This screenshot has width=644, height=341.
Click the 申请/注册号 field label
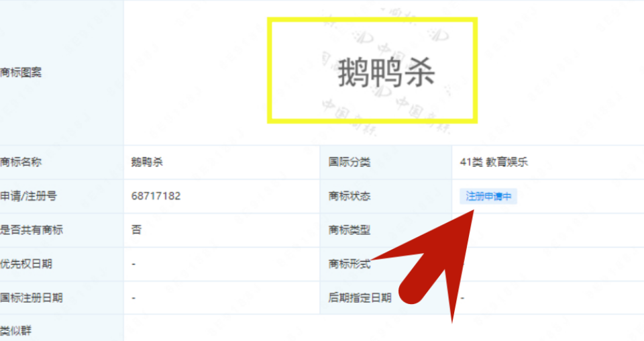28,196
